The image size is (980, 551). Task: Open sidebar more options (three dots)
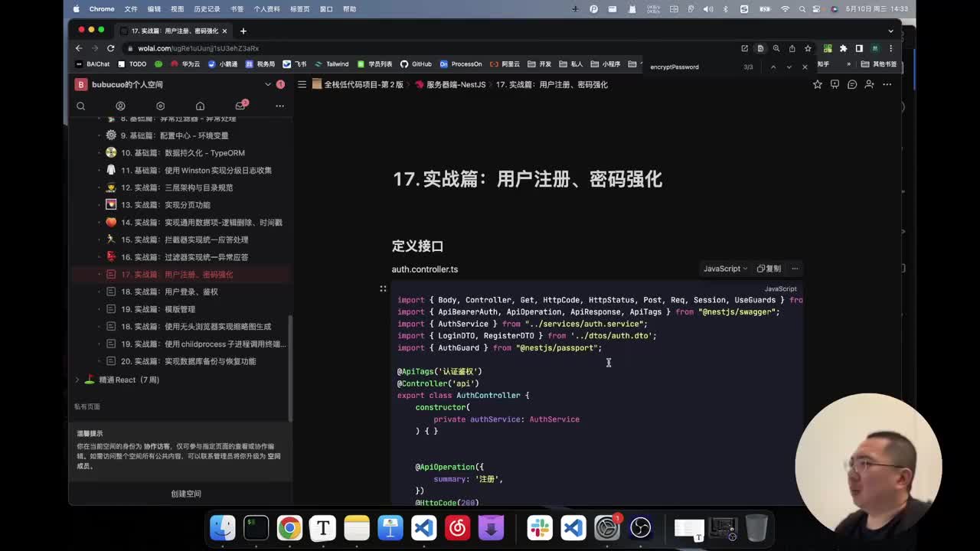point(279,106)
